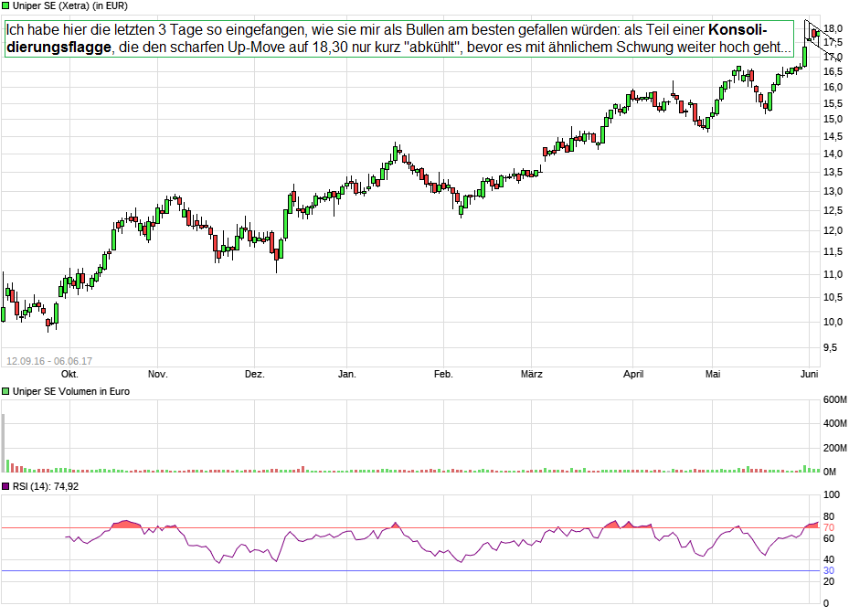Click the 'Uniper SE (Xetra) (in EUR)' title
The image size is (849, 616).
pyautogui.click(x=70, y=6)
